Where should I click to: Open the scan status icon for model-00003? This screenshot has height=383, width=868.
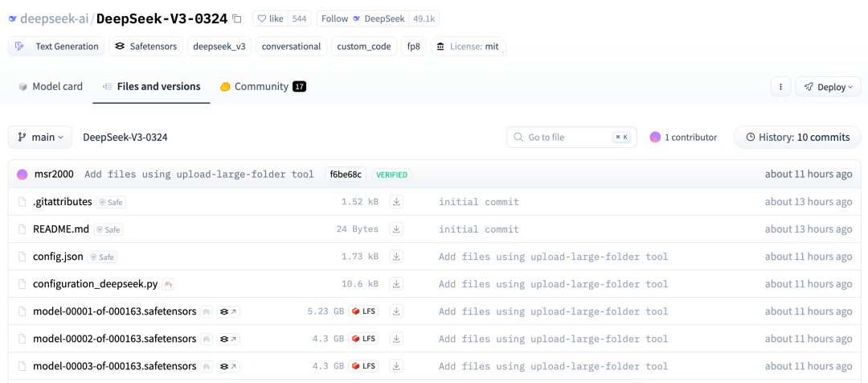click(x=207, y=367)
